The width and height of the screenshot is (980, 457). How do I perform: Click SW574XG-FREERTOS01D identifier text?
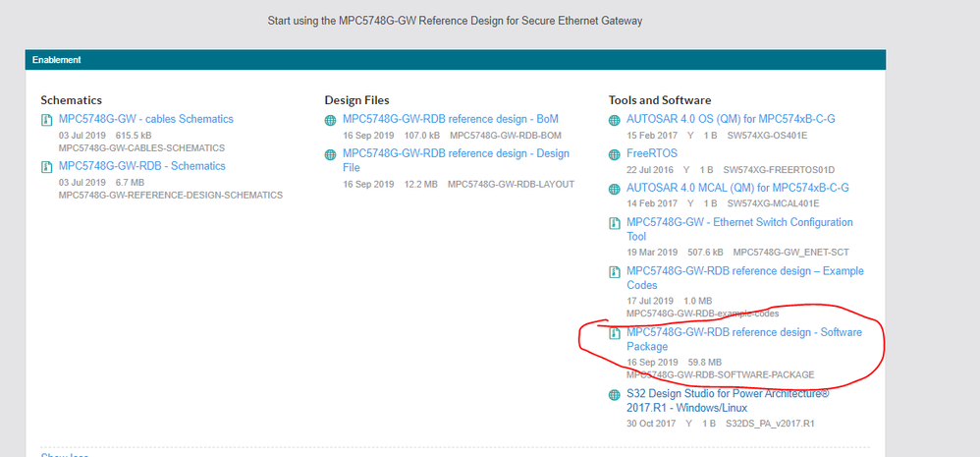tap(779, 169)
